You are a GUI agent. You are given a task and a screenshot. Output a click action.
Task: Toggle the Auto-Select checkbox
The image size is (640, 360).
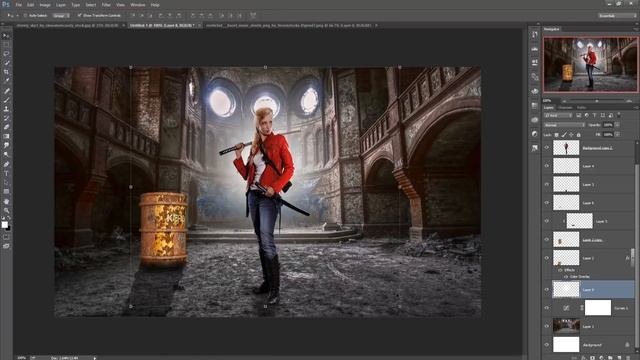pyautogui.click(x=25, y=15)
